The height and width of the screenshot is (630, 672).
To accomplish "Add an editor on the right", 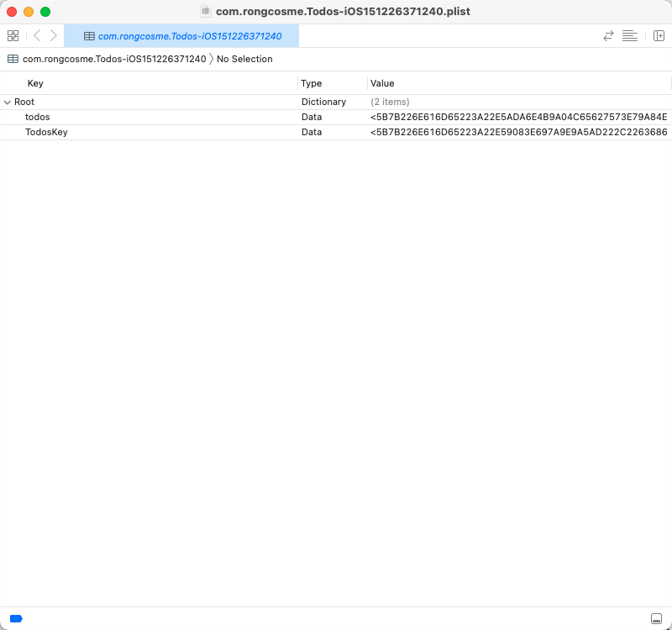I will point(659,36).
